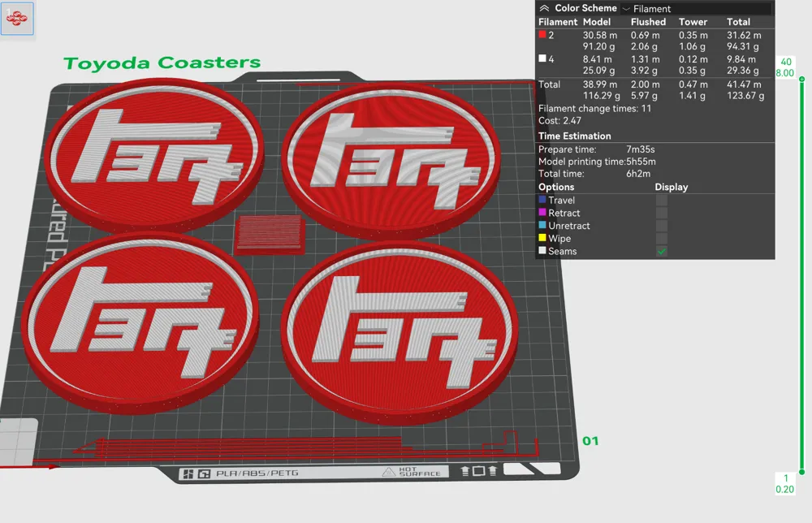Click the bottom-left coaster model
812x523 pixels.
click(140, 322)
